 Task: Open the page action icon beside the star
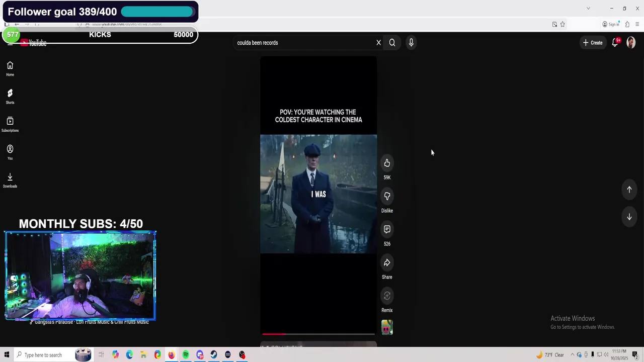click(x=554, y=24)
